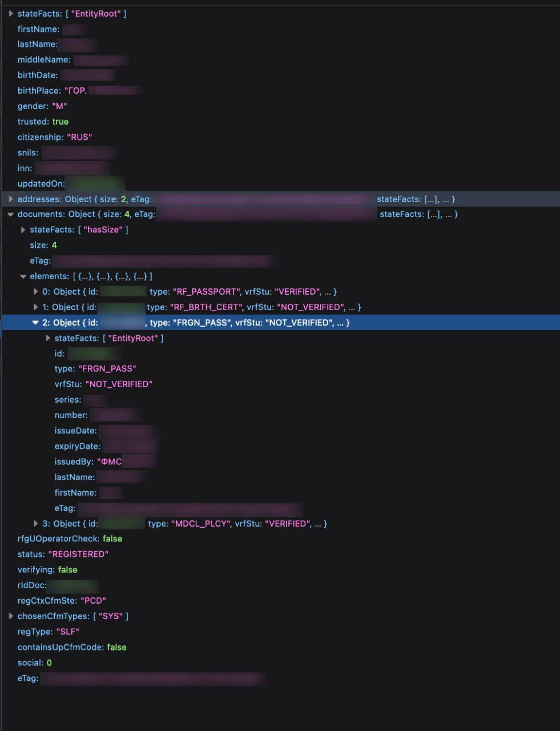Viewport: 560px width, 731px height.
Task: Expand the chosenCfmTypes SYS array
Action: 11,616
